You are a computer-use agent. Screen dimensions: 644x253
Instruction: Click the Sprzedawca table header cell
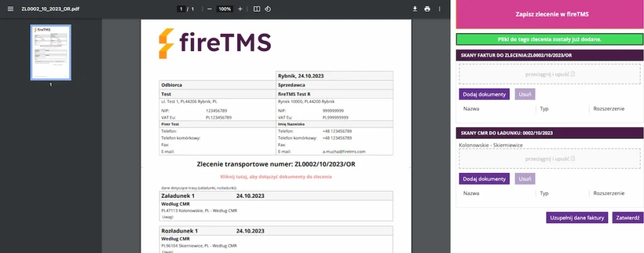click(335, 85)
